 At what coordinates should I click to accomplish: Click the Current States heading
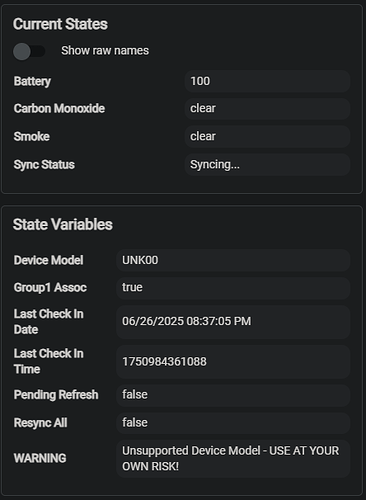click(x=60, y=24)
